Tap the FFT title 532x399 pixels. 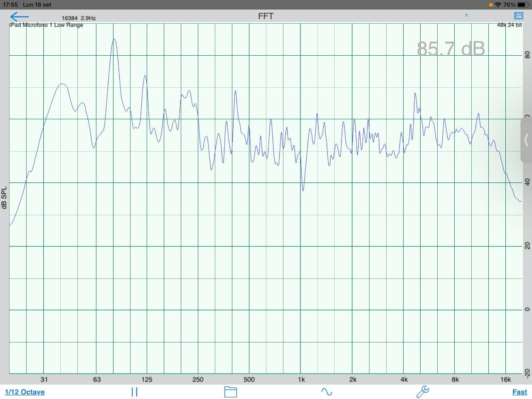tap(266, 16)
